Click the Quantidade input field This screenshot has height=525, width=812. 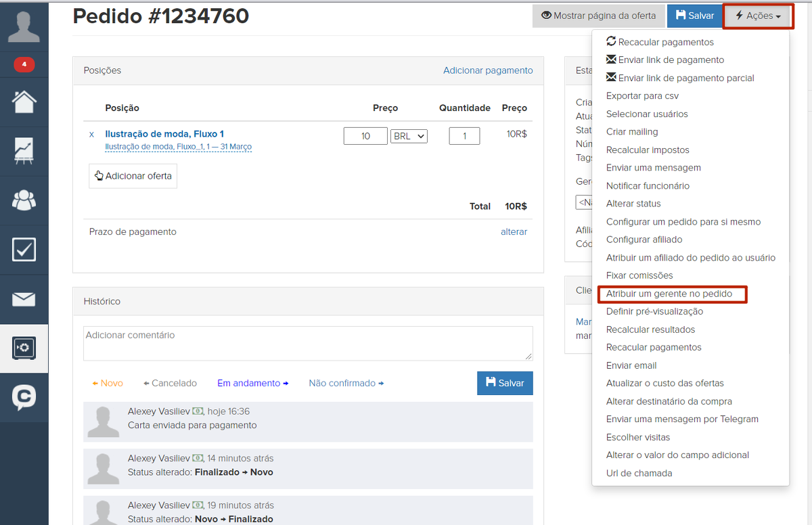[x=464, y=136]
